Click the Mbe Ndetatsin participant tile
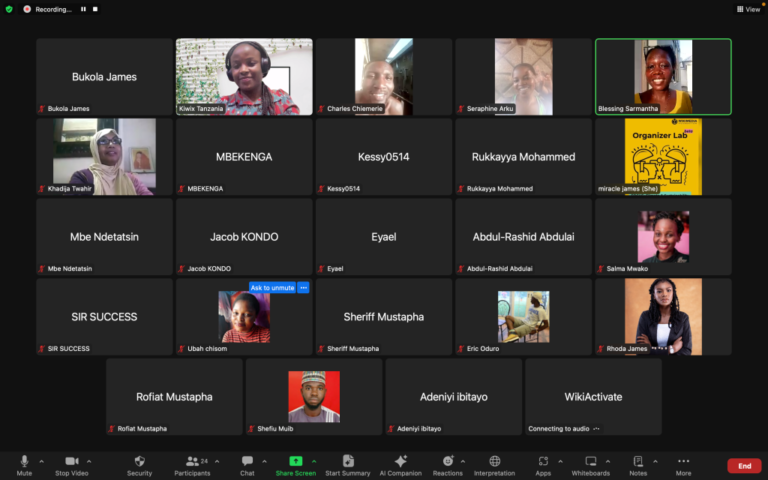This screenshot has width=768, height=480. coord(104,237)
